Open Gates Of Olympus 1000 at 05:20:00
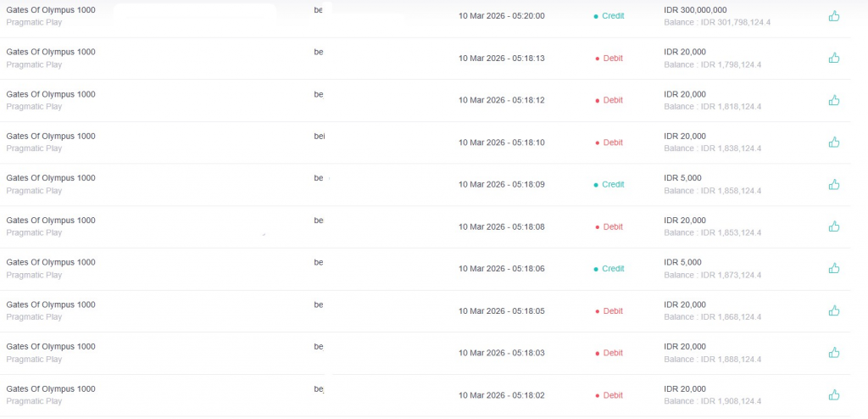The height and width of the screenshot is (419, 868). pyautogui.click(x=51, y=10)
